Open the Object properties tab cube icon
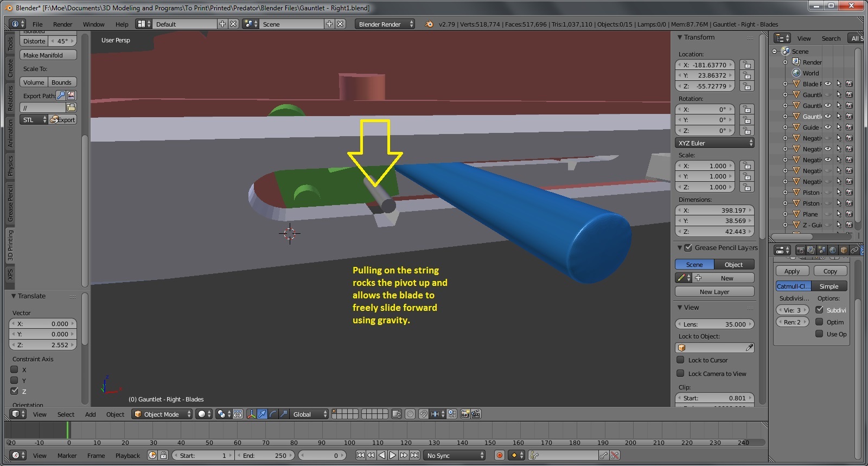868x466 pixels. tap(844, 250)
